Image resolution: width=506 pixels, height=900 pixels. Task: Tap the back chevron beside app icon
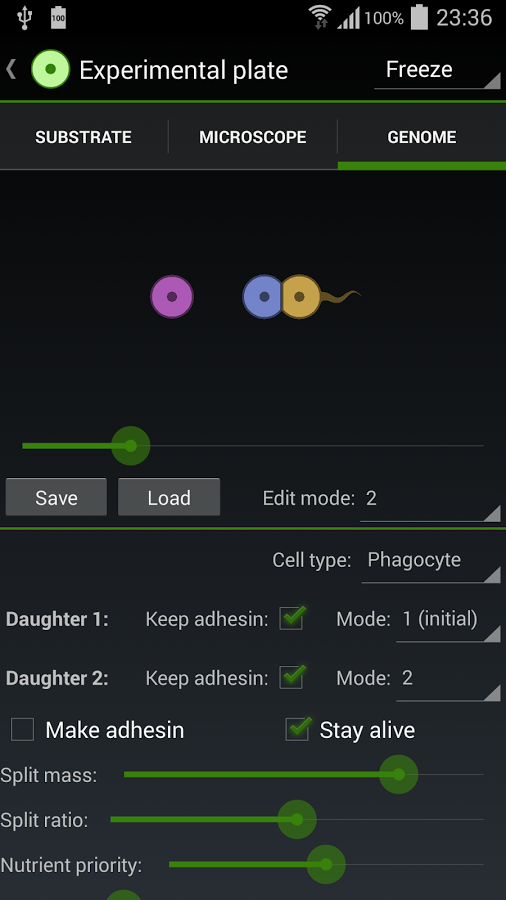point(11,69)
